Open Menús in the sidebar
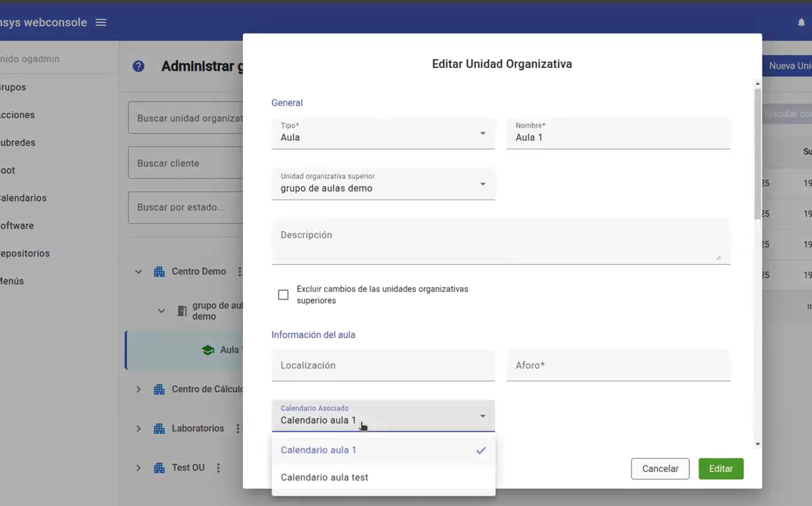The width and height of the screenshot is (812, 506). click(x=12, y=281)
